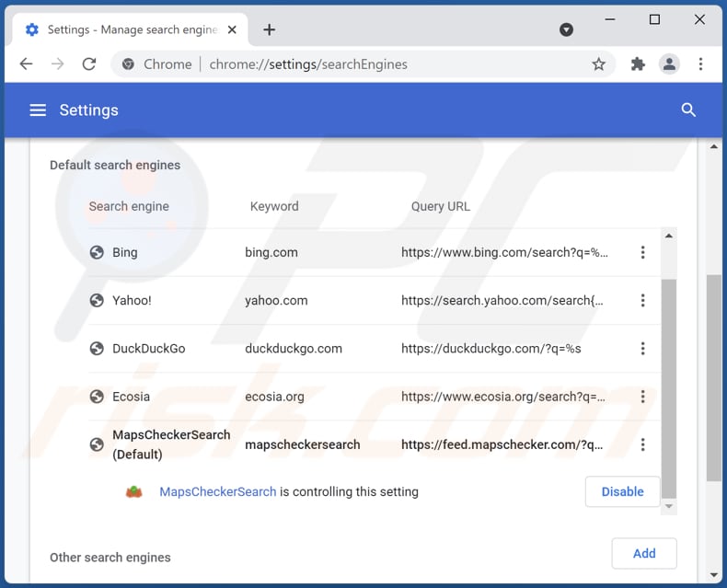Open the Settings hamburger menu
The image size is (727, 588).
[38, 110]
